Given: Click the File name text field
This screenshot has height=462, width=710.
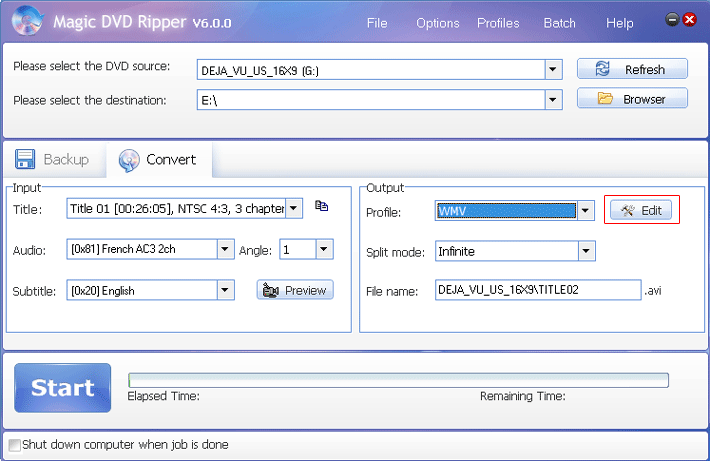Looking at the screenshot, I should pos(537,290).
